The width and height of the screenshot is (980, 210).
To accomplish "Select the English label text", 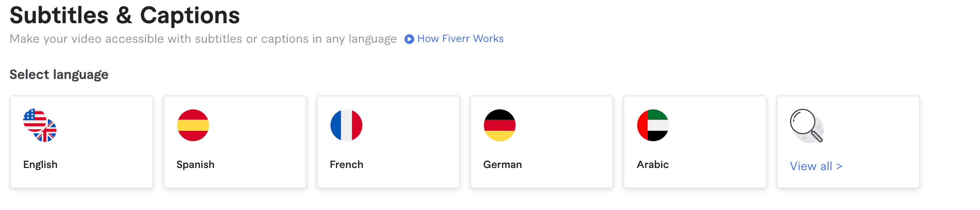I will pos(41,165).
